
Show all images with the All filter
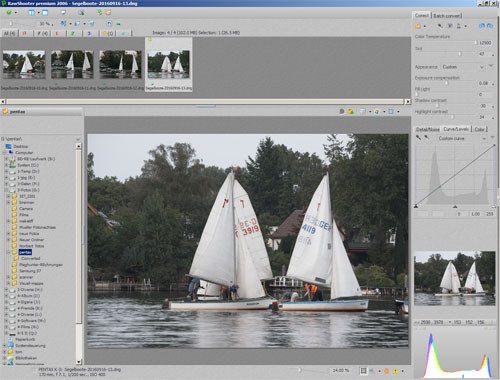(9, 33)
